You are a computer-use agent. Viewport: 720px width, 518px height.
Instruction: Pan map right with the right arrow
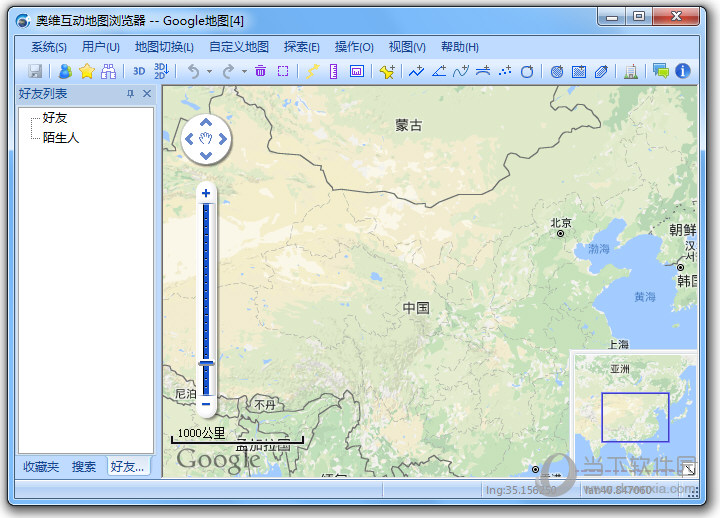(223, 139)
